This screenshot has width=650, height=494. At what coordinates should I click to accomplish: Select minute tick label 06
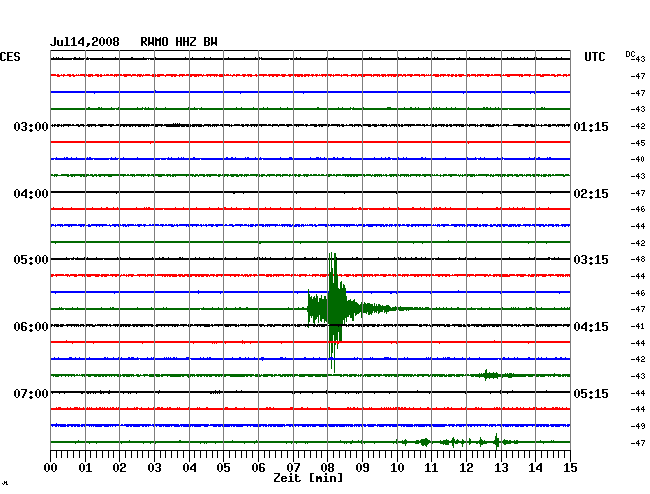tap(258, 468)
